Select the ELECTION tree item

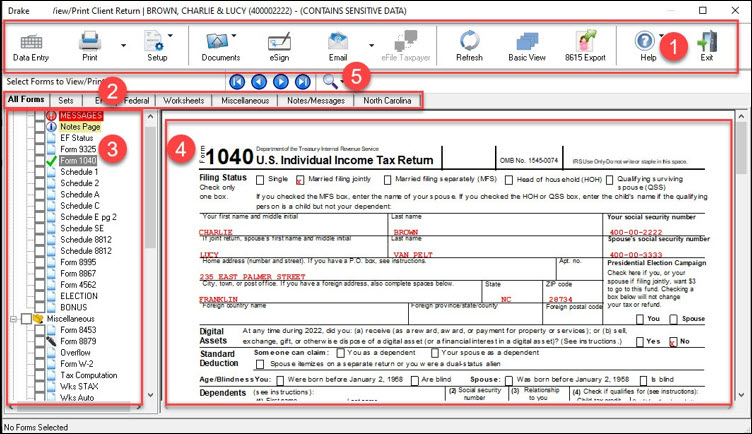coord(79,296)
